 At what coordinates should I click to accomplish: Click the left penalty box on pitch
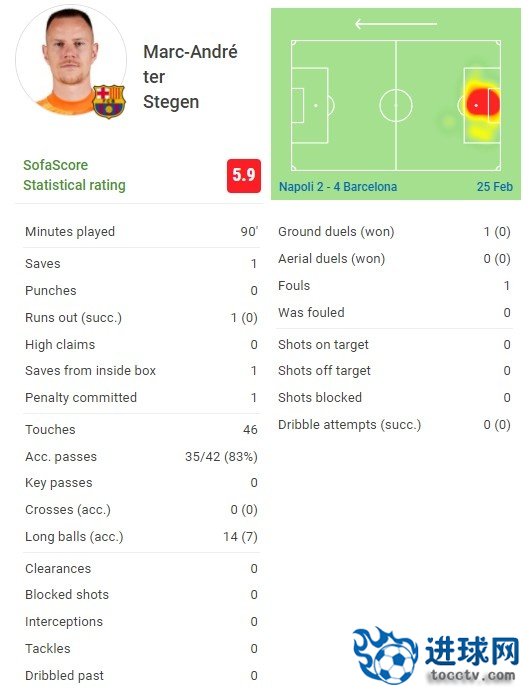coord(309,105)
